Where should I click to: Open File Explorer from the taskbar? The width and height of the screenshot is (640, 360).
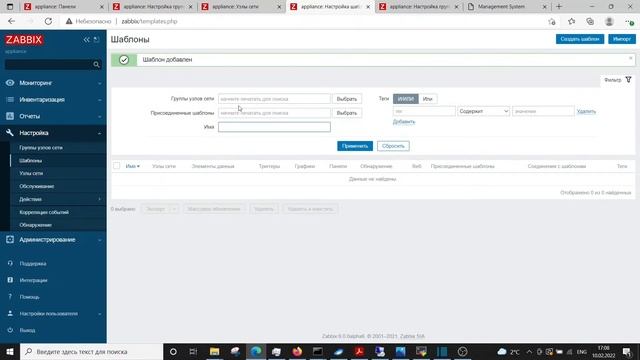[x=214, y=351]
